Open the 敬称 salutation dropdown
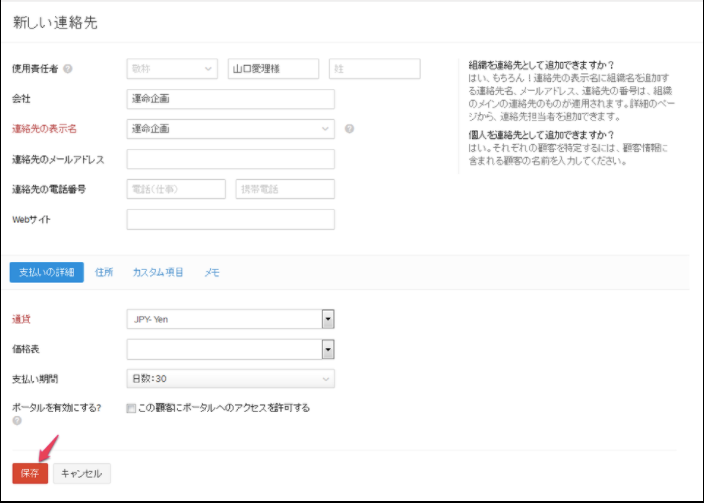The width and height of the screenshot is (704, 503). (172, 69)
